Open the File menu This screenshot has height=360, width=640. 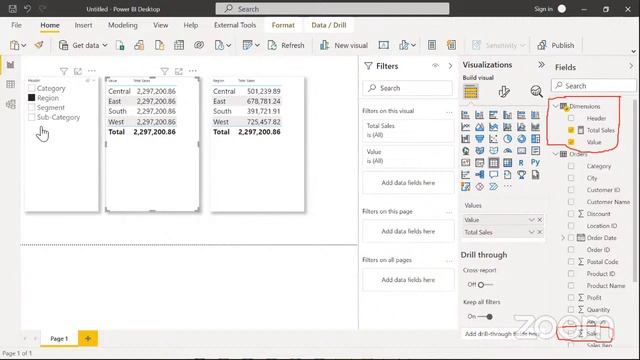[x=16, y=25]
